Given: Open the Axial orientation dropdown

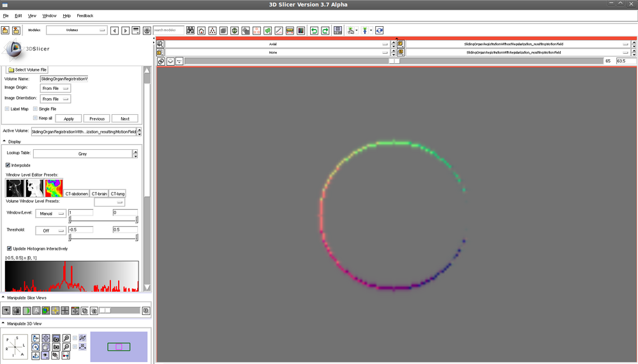Looking at the screenshot, I should 277,44.
